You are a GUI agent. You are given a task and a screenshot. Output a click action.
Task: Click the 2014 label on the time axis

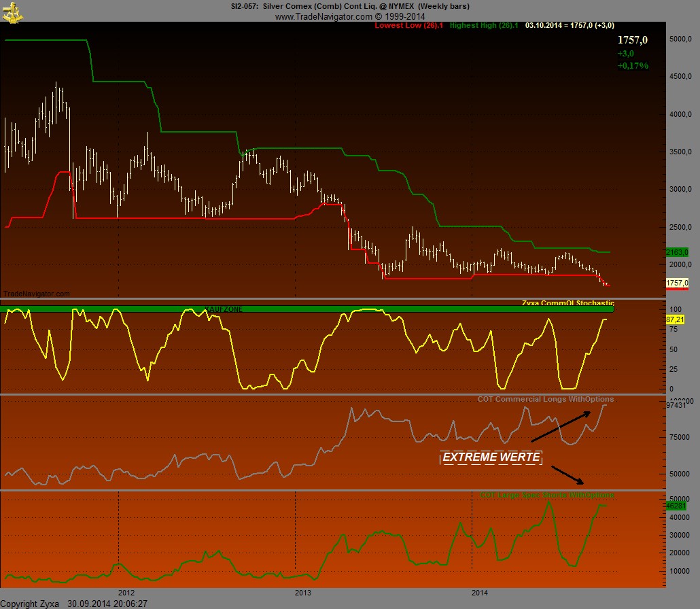tap(479, 593)
